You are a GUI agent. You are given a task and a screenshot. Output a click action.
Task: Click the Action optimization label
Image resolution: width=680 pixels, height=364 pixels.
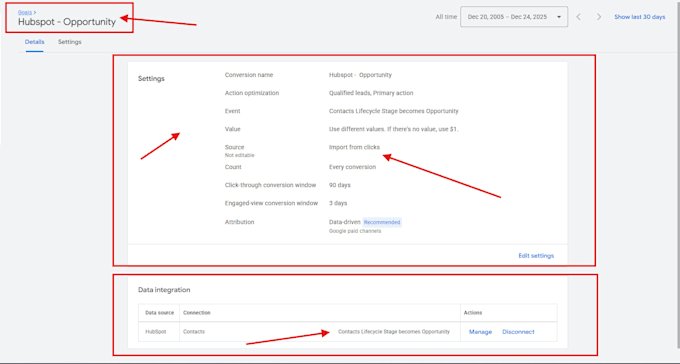[252, 93]
